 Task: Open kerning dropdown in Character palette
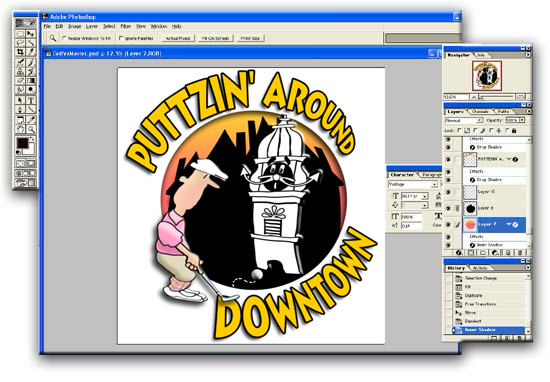coord(425,205)
